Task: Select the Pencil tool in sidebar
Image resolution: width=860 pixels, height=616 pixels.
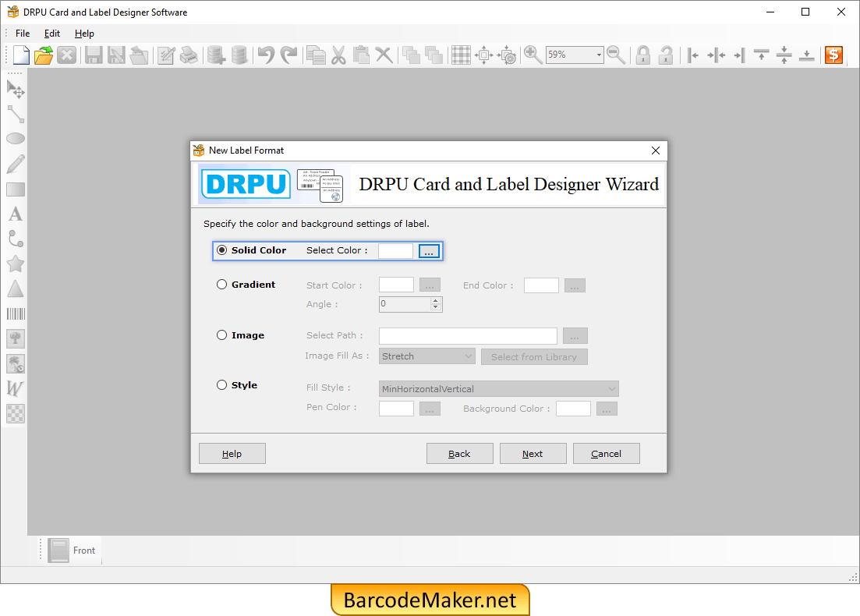Action: [16, 164]
